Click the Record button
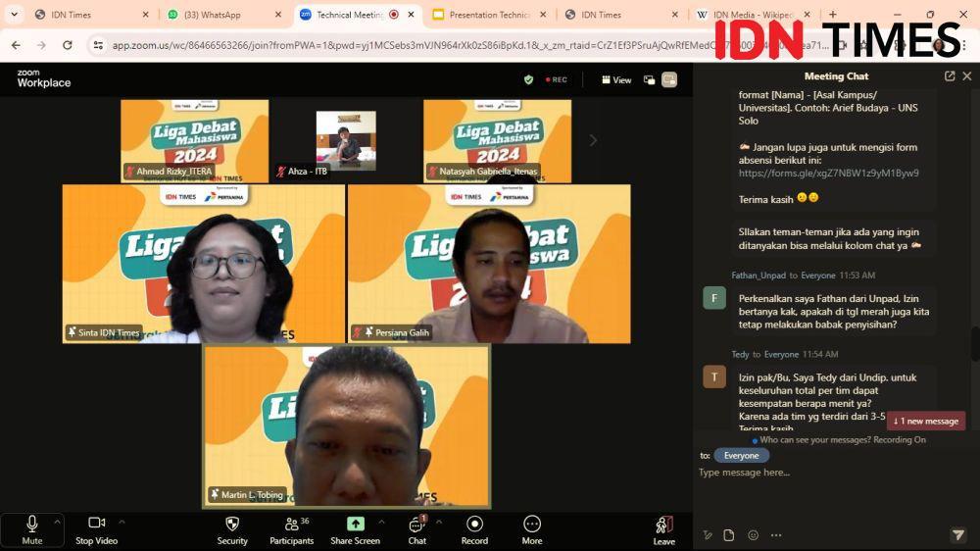 click(x=474, y=529)
